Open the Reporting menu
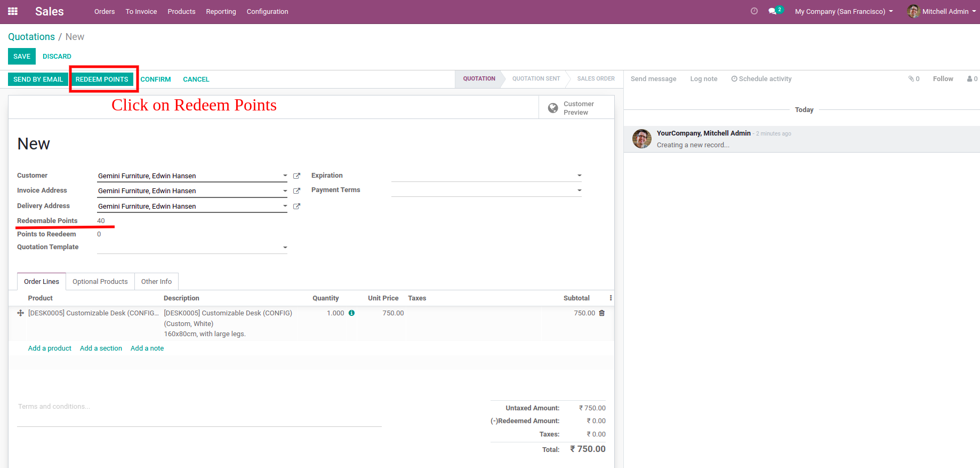 coord(221,12)
